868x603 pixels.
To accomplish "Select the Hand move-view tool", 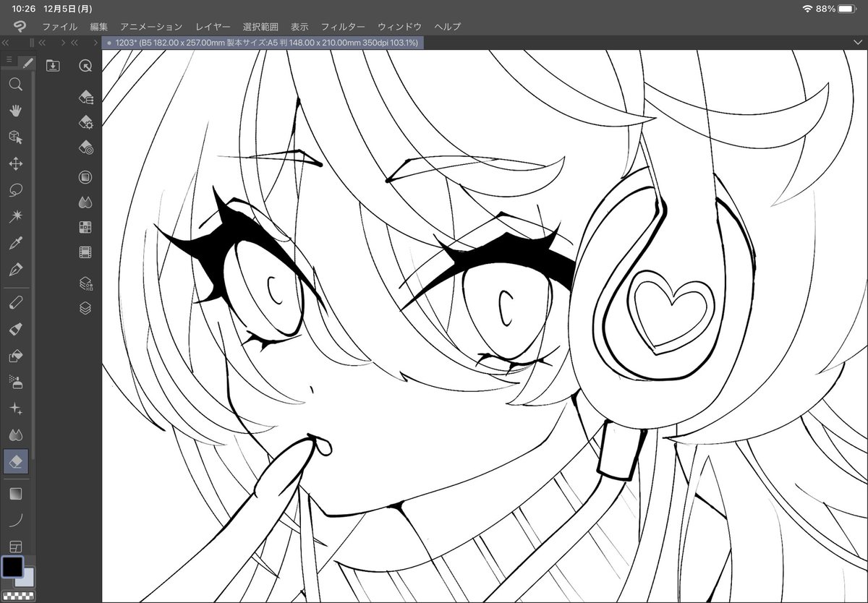I will 15,111.
